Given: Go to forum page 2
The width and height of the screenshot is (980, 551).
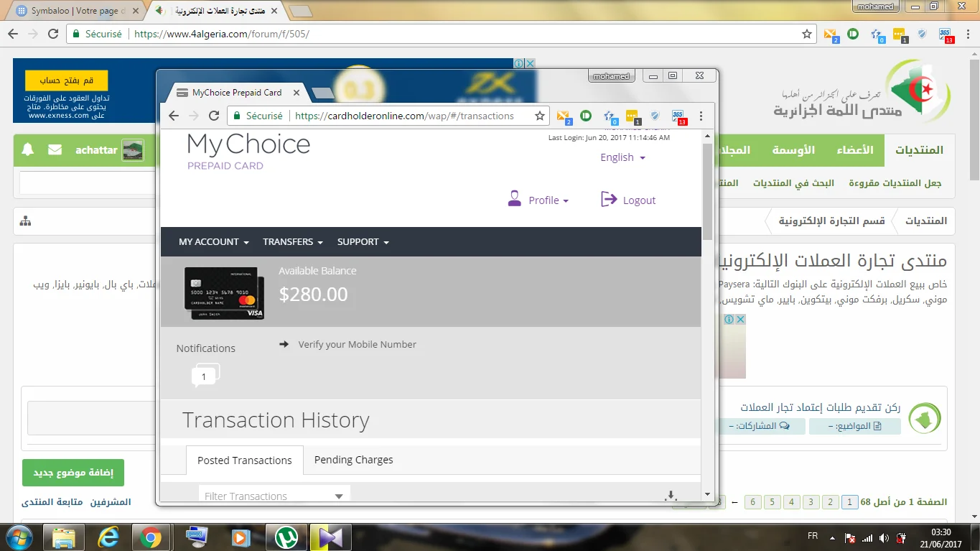Looking at the screenshot, I should point(829,502).
